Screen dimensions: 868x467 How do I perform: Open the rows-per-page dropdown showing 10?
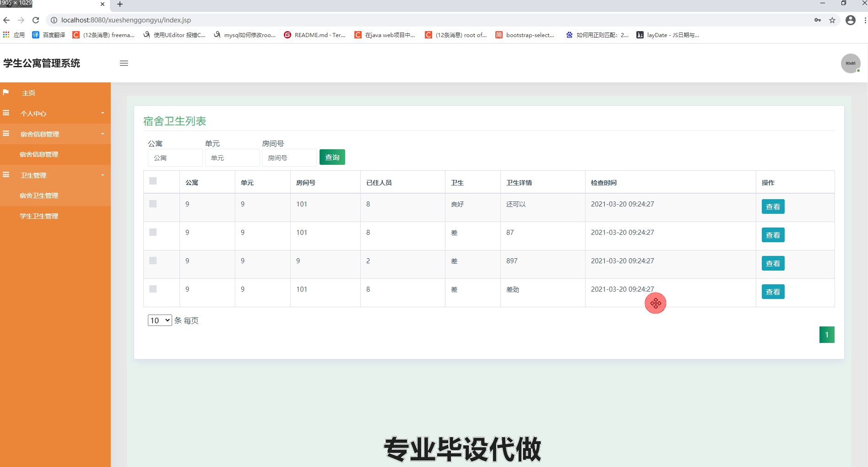160,320
